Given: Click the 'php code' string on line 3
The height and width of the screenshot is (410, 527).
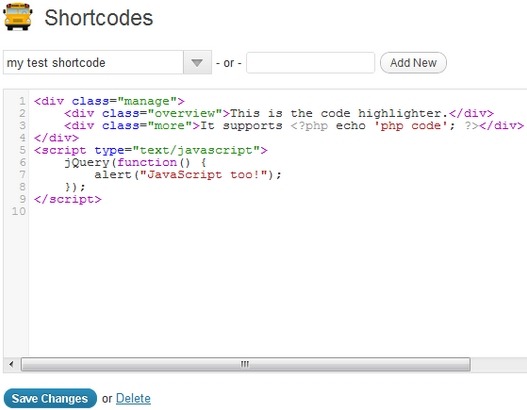Looking at the screenshot, I should (x=411, y=126).
